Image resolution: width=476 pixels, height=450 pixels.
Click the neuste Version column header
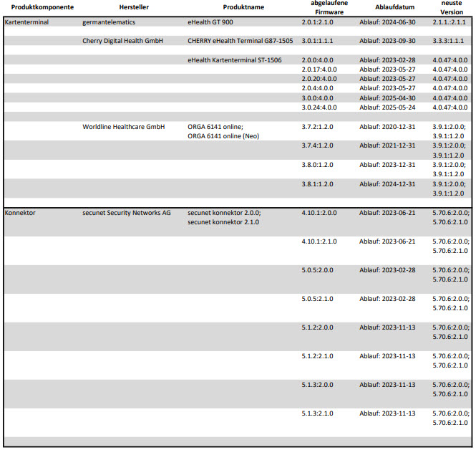[452, 8]
